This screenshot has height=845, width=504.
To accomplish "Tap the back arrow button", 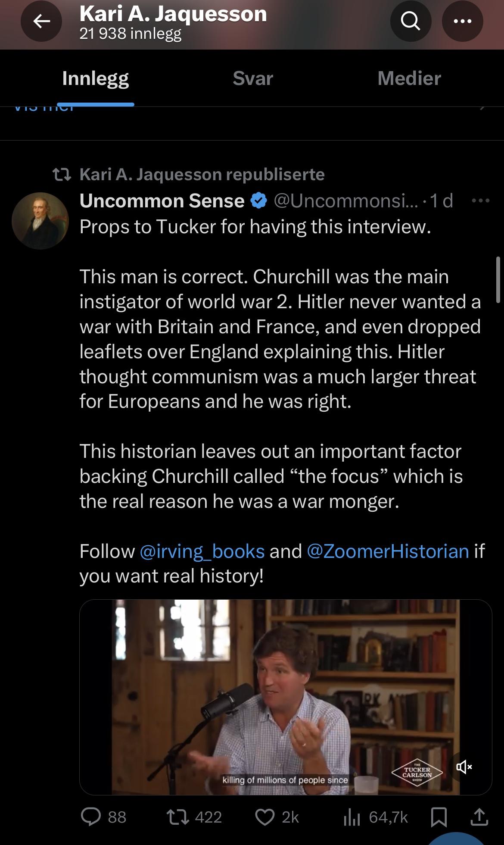I will coord(41,21).
